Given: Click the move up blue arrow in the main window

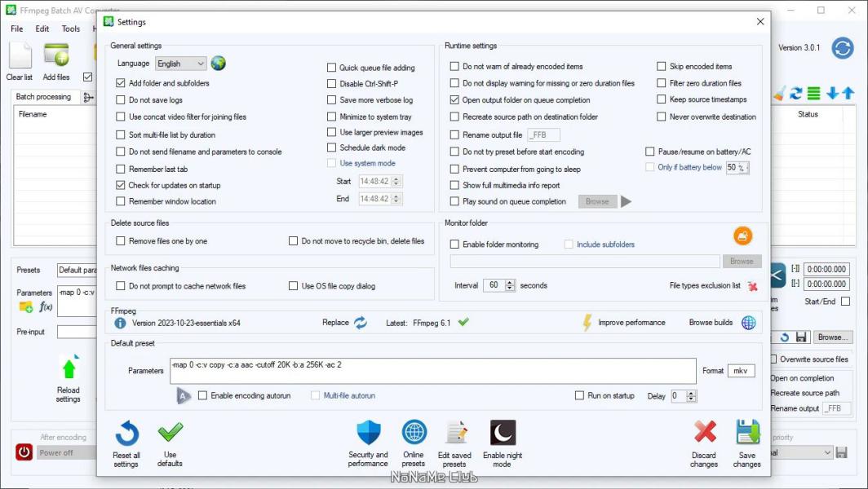Looking at the screenshot, I should click(x=848, y=94).
